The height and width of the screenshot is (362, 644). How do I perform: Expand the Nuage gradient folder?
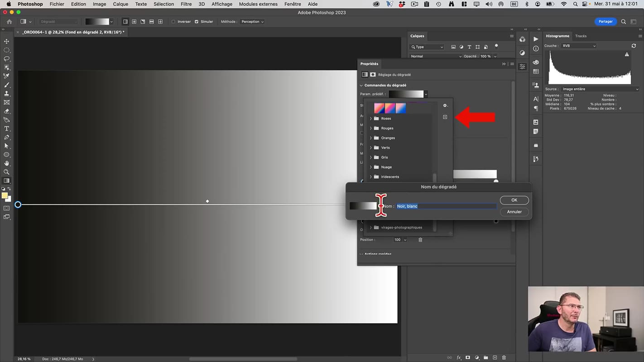click(x=371, y=167)
